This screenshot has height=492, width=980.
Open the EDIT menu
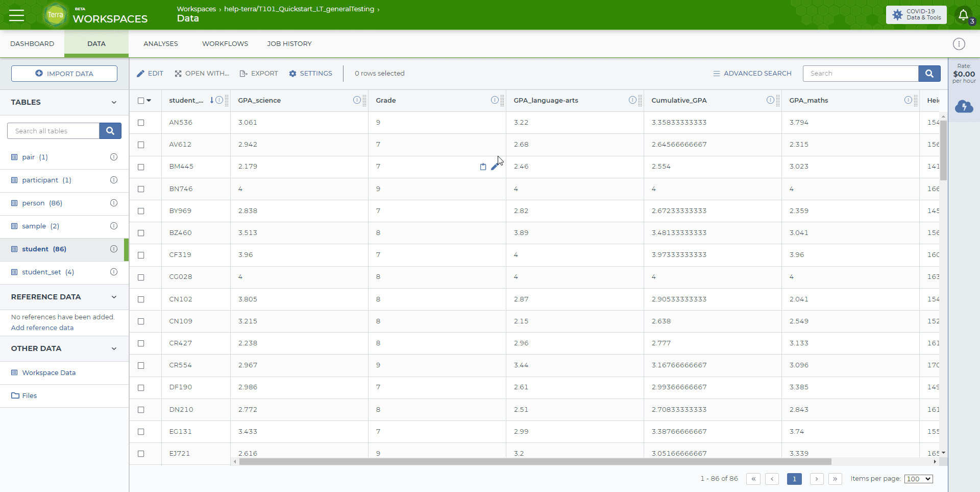(150, 74)
